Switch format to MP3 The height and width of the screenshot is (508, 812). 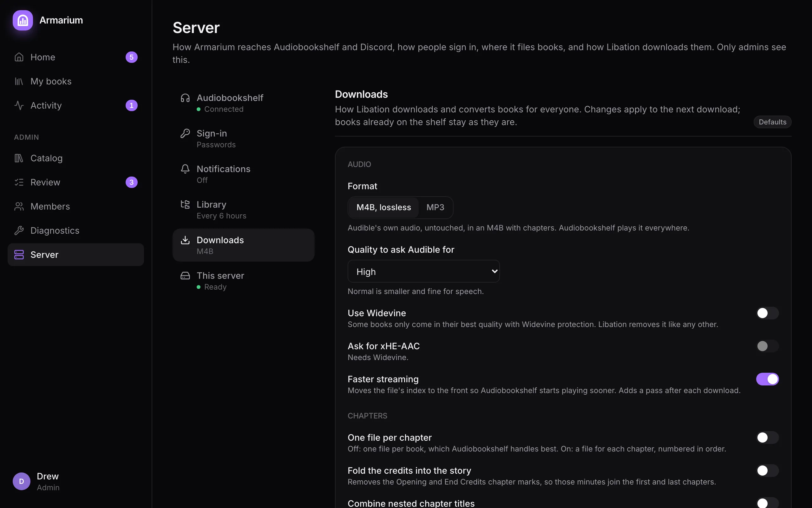pos(435,207)
